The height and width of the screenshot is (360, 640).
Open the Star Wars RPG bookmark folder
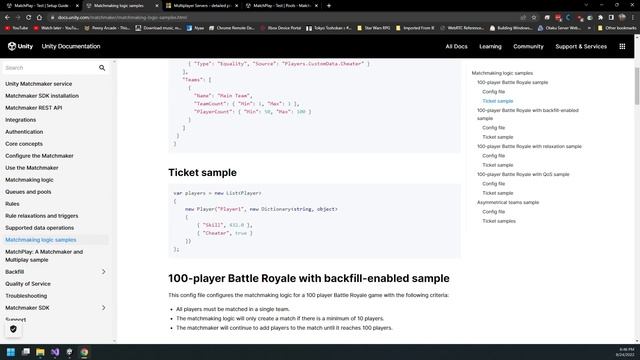coord(373,28)
